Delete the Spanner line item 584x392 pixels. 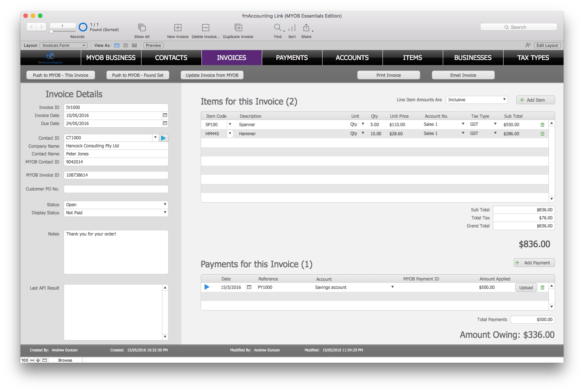coord(542,125)
